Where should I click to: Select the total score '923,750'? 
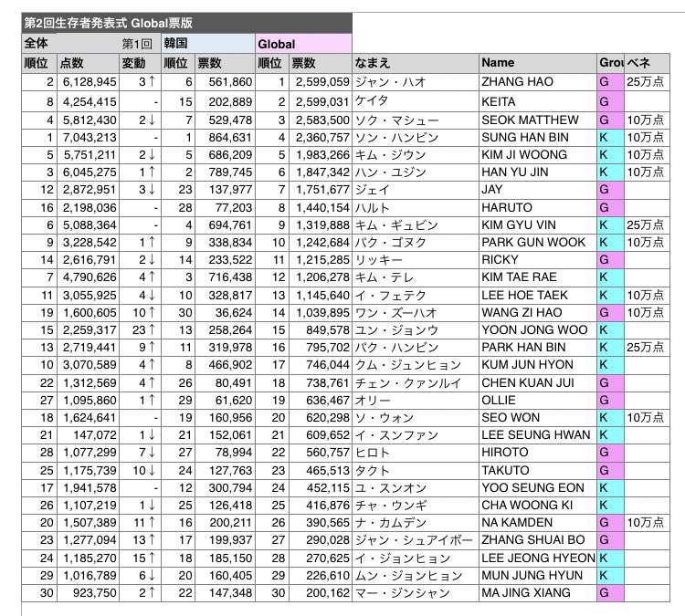(x=88, y=593)
